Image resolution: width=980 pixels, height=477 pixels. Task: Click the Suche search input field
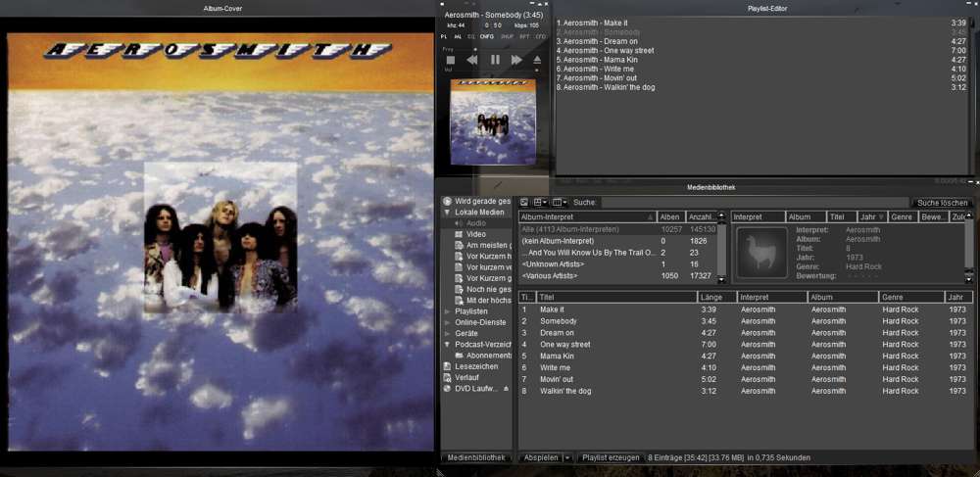point(755,203)
